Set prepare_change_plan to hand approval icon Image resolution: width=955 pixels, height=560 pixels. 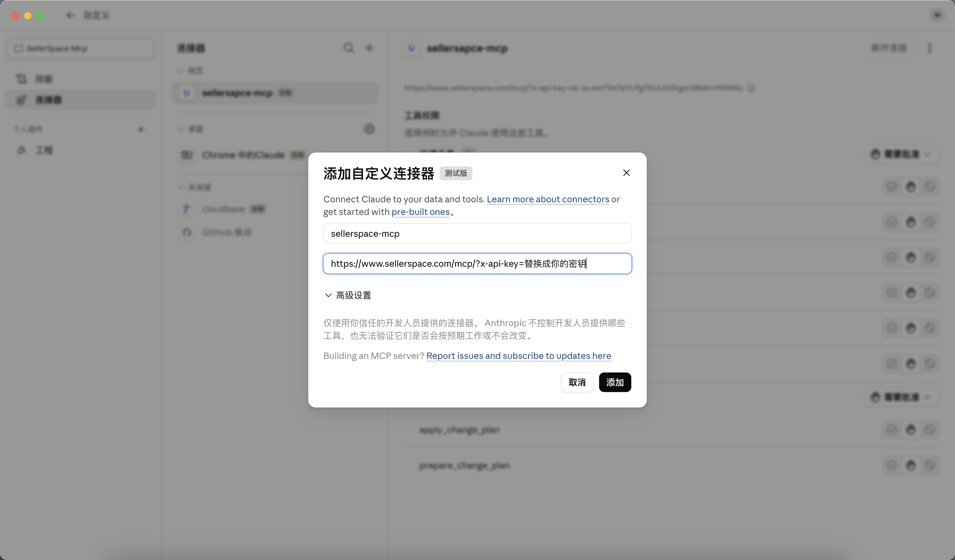coord(910,465)
